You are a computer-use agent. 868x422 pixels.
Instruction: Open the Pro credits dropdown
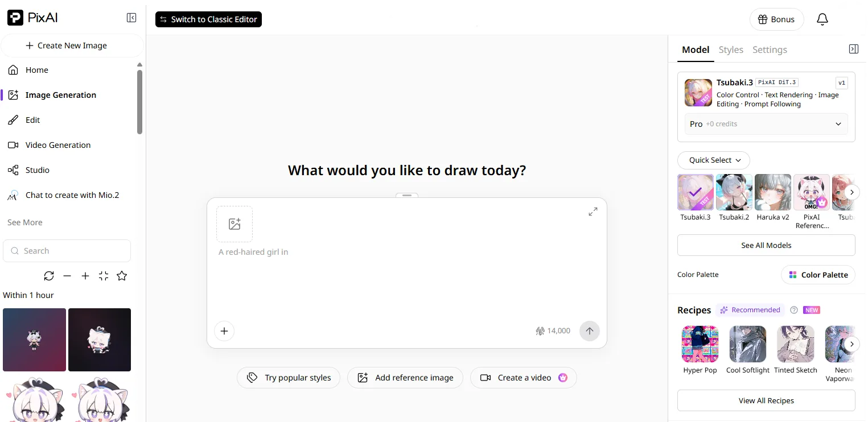click(766, 124)
